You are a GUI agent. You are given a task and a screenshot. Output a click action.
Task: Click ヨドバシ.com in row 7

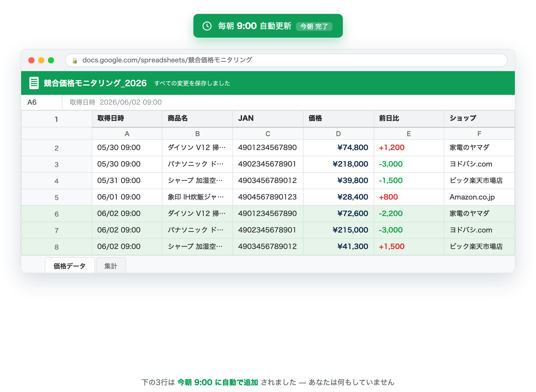point(479,230)
